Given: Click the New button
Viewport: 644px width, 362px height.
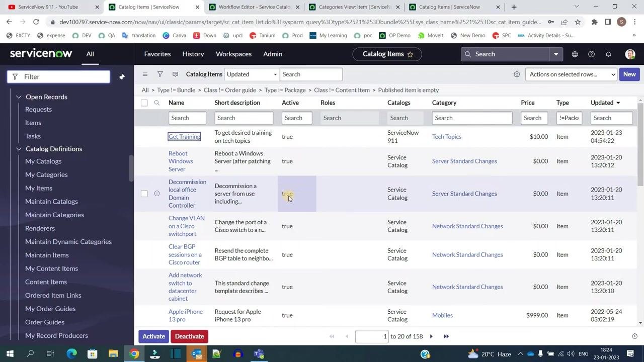Looking at the screenshot, I should 629,74.
